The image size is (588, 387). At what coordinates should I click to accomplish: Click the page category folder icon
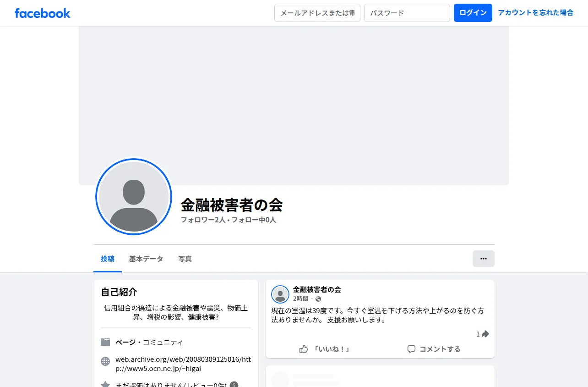[105, 342]
